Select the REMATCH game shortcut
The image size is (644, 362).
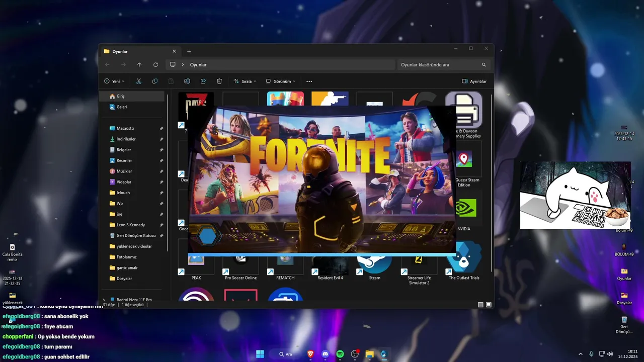click(285, 266)
